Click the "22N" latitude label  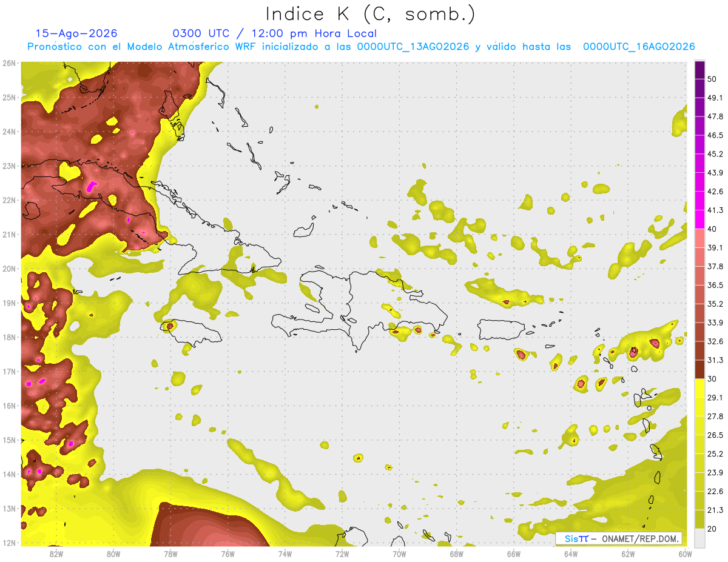pos(9,200)
